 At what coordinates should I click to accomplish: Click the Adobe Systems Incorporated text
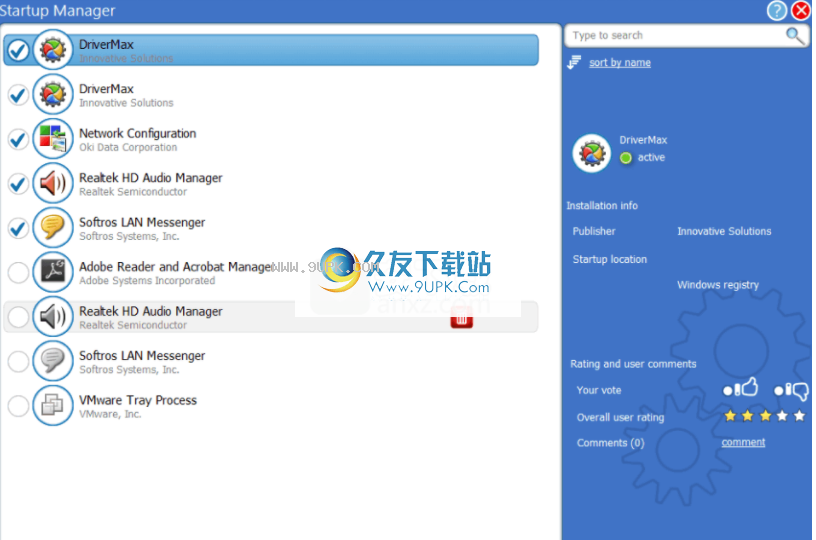[147, 281]
